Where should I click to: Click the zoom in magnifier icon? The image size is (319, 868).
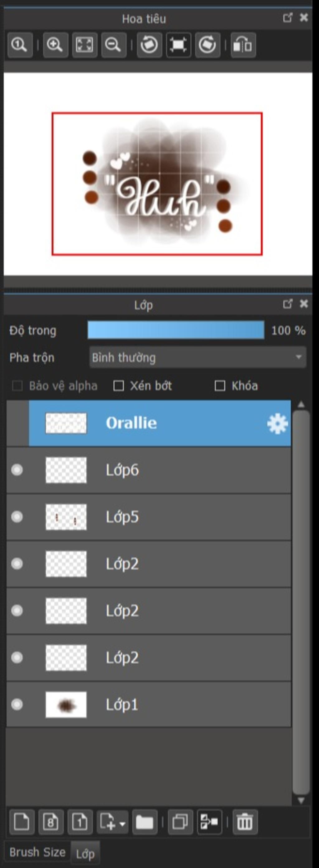coord(55,45)
